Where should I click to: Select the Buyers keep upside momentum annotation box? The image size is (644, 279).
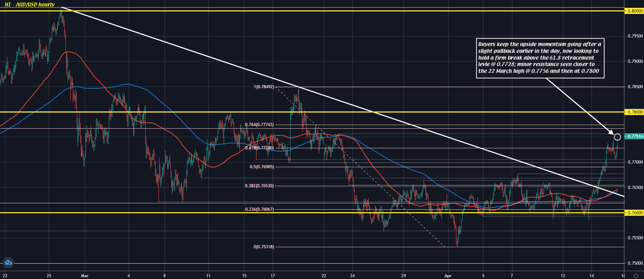pos(540,58)
